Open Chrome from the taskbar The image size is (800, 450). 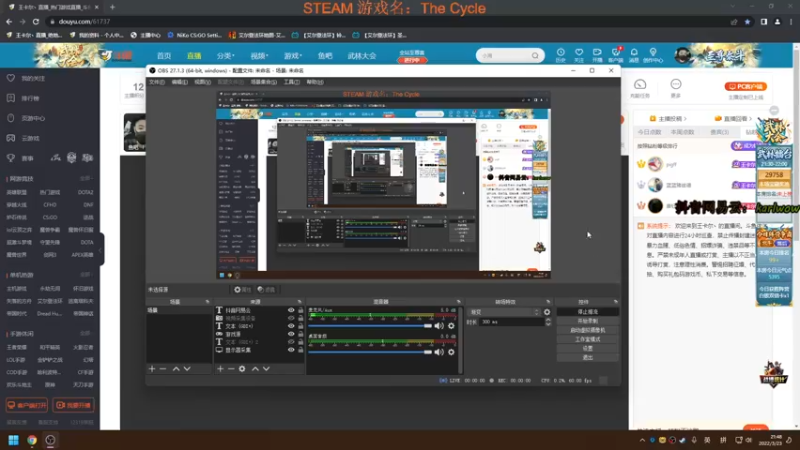click(x=32, y=440)
